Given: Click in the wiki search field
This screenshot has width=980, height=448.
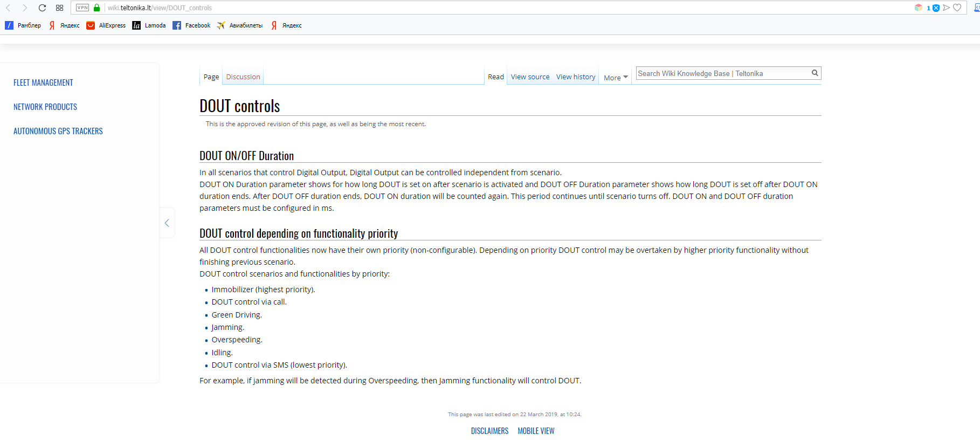Looking at the screenshot, I should click(x=722, y=73).
